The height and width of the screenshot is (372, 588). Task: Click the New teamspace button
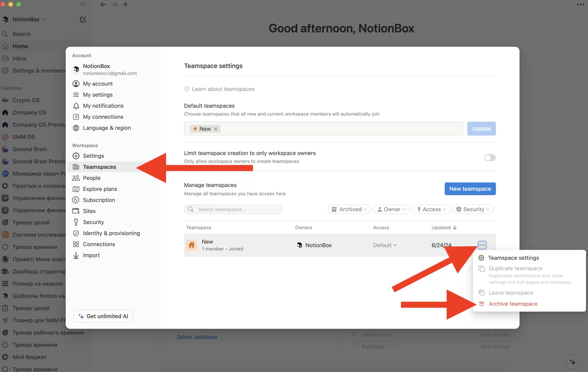click(x=470, y=189)
